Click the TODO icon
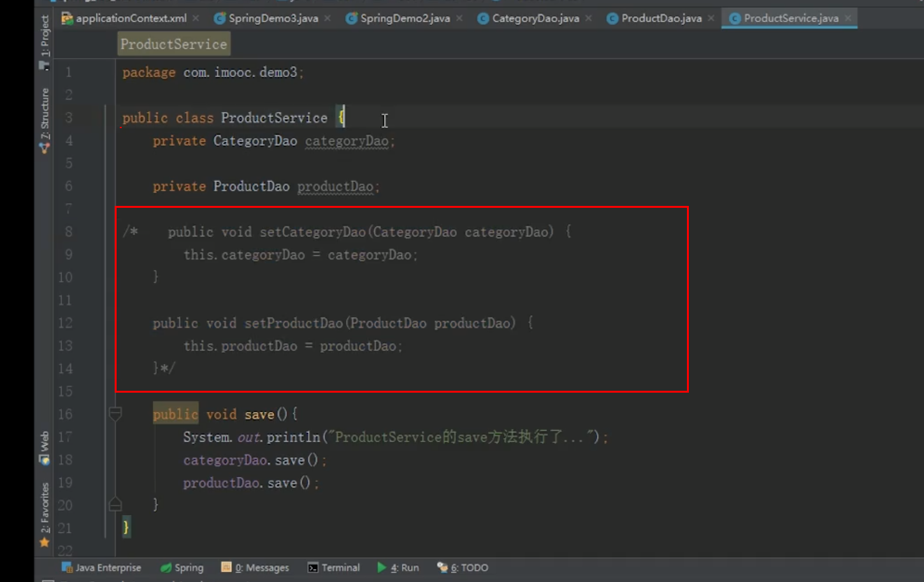Screen dimensions: 924x582 tap(442, 567)
